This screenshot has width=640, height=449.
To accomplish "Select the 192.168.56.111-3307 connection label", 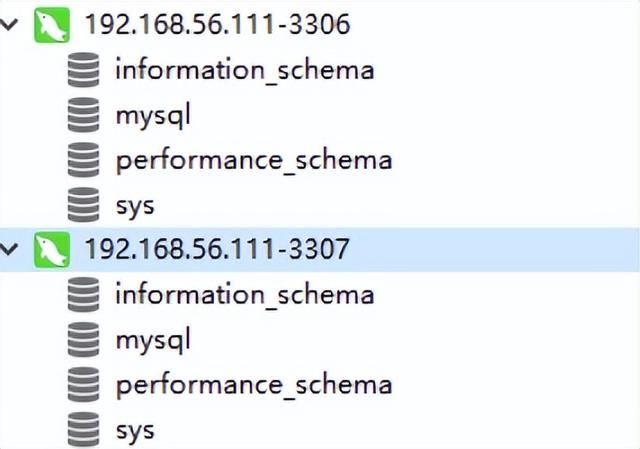I will [x=218, y=249].
